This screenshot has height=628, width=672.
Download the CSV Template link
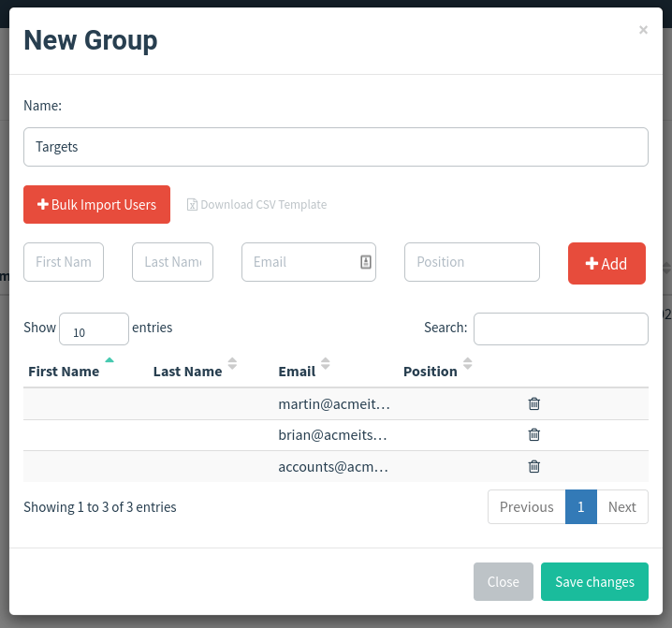click(x=256, y=204)
